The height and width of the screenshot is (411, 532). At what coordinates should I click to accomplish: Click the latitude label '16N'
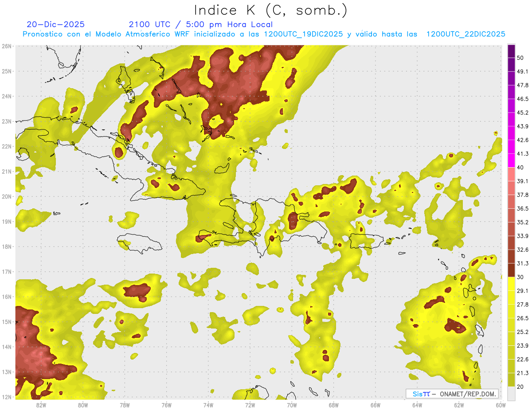[x=7, y=297]
